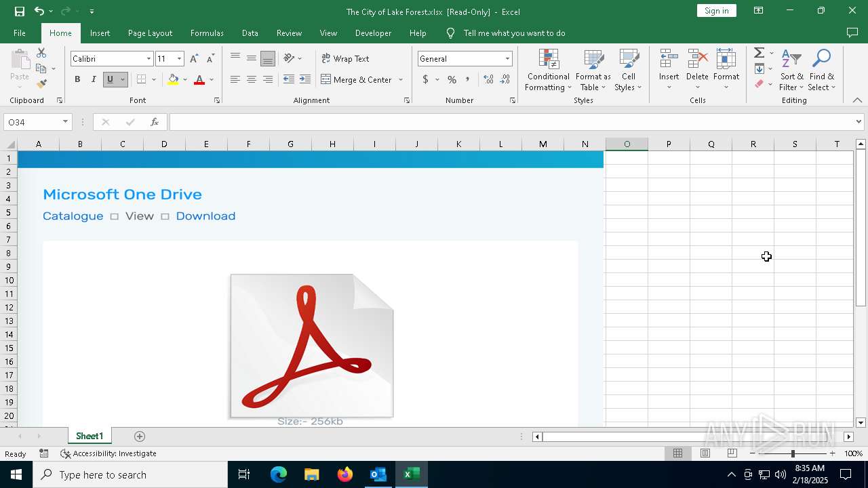Image resolution: width=868 pixels, height=488 pixels.
Task: Apply percent style format
Action: click(452, 79)
